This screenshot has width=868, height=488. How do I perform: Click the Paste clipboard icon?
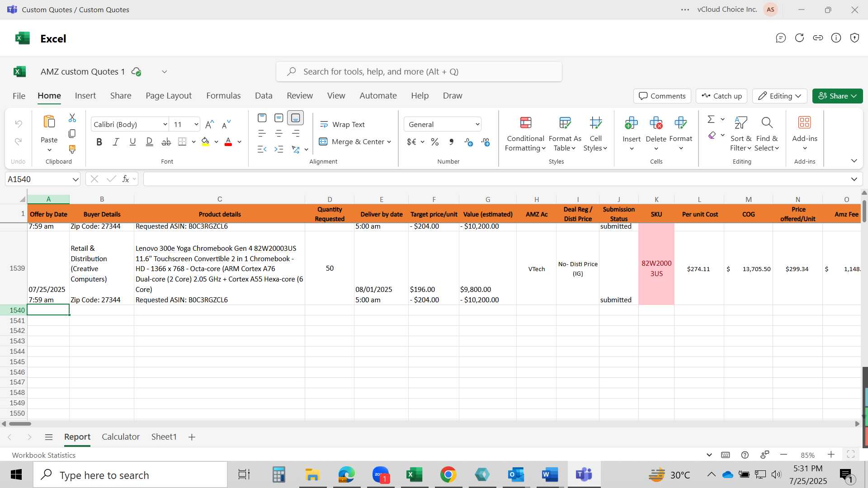[49, 122]
